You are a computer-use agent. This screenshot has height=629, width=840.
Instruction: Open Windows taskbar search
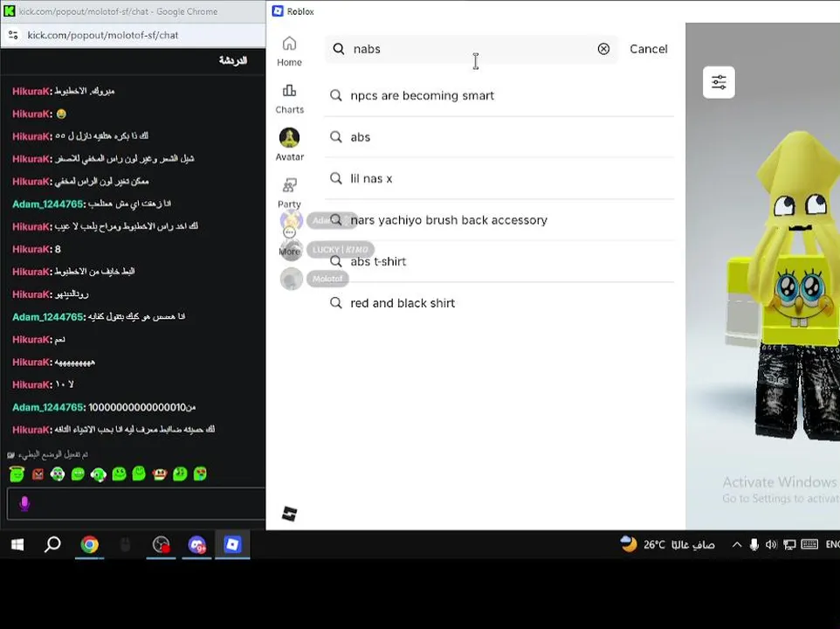52,545
